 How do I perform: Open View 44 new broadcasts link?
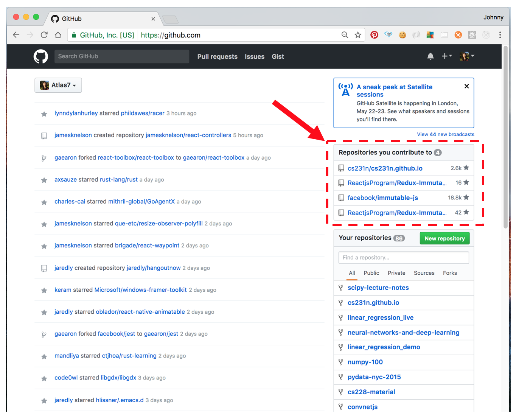pos(446,134)
